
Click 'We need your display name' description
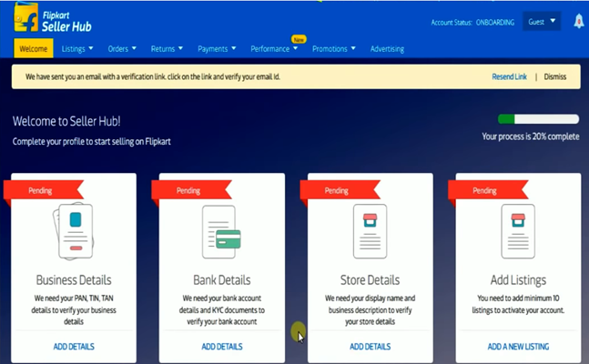pos(370,310)
